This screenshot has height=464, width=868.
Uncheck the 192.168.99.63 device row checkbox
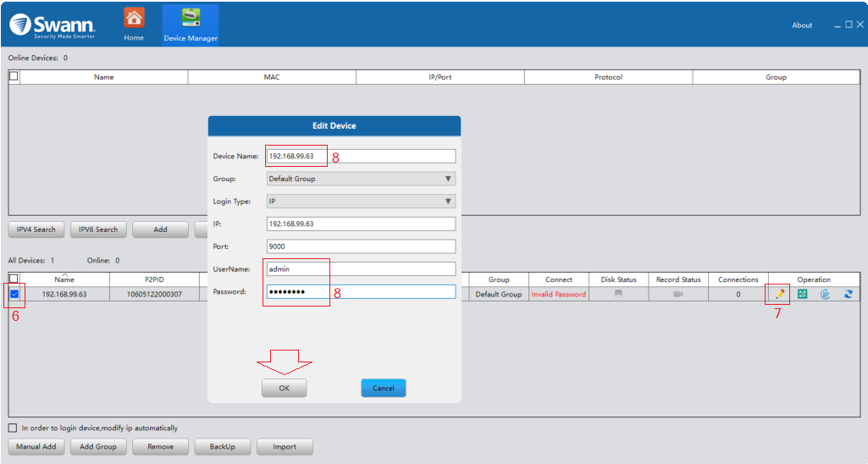click(14, 294)
